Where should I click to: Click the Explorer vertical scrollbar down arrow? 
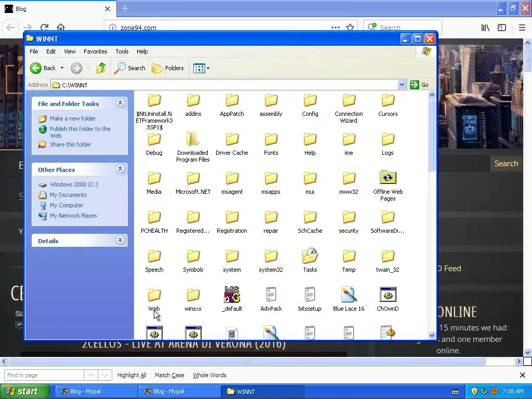click(432, 335)
